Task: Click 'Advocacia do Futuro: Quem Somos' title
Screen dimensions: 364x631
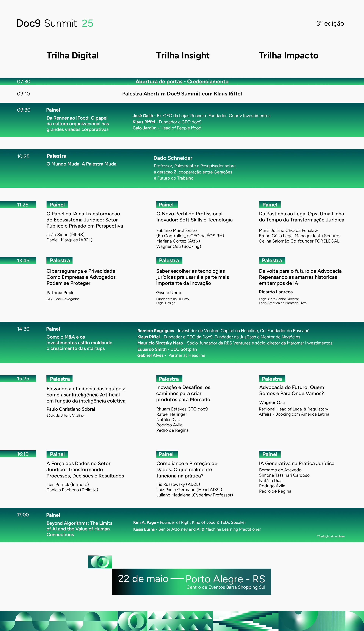Action: 292,390
